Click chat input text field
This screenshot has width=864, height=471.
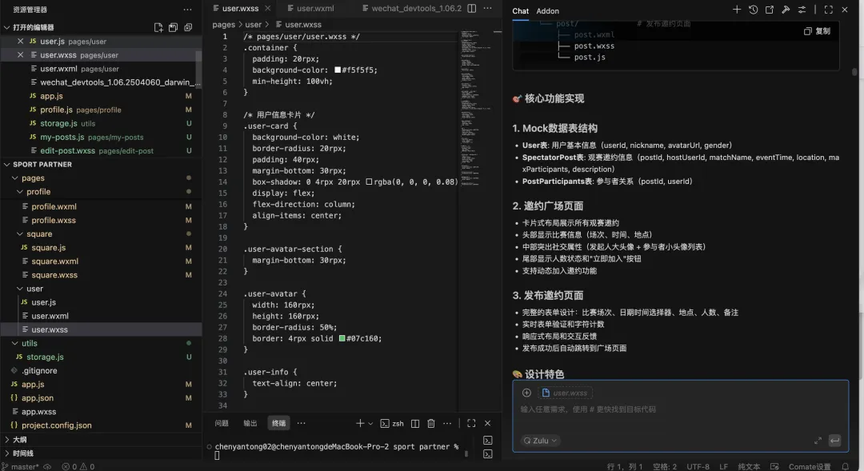(x=680, y=409)
